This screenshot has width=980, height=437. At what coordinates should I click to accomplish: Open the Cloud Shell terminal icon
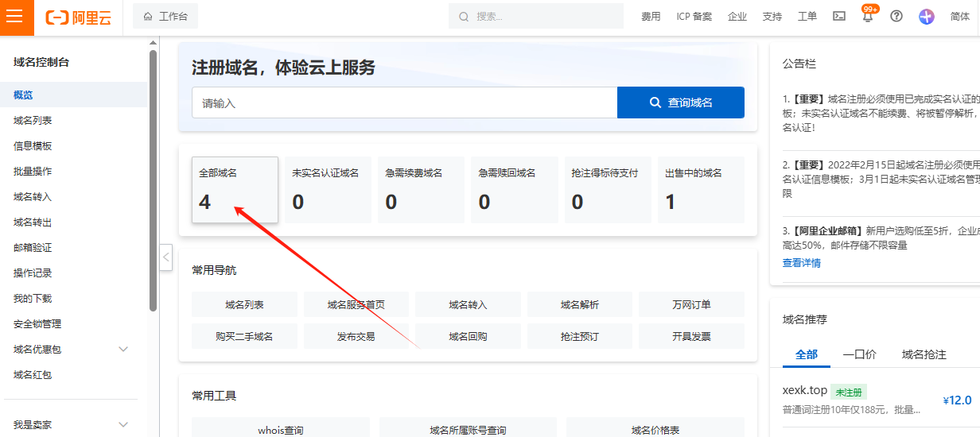pyautogui.click(x=838, y=17)
